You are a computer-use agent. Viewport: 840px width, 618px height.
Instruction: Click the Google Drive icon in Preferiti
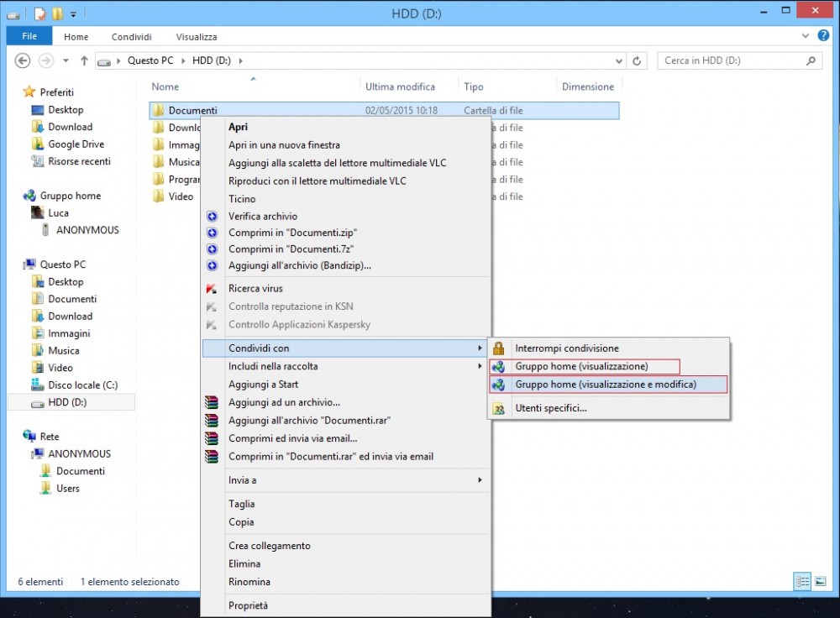(x=38, y=144)
